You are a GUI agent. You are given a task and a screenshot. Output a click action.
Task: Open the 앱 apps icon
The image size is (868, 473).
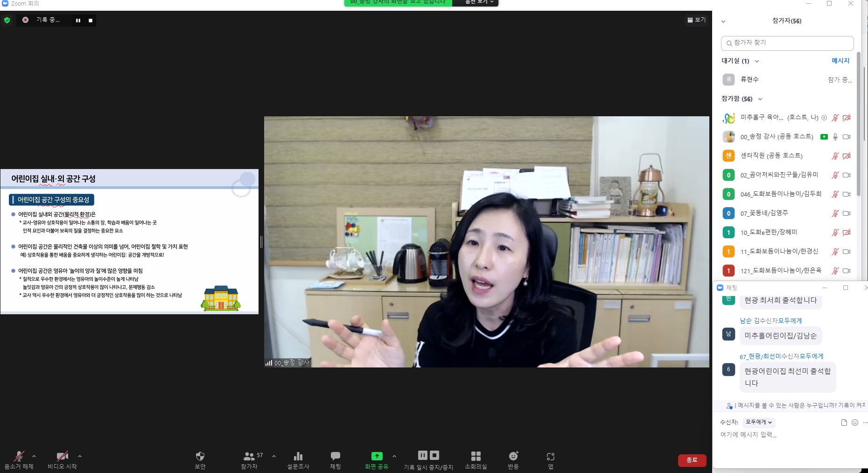click(x=551, y=457)
